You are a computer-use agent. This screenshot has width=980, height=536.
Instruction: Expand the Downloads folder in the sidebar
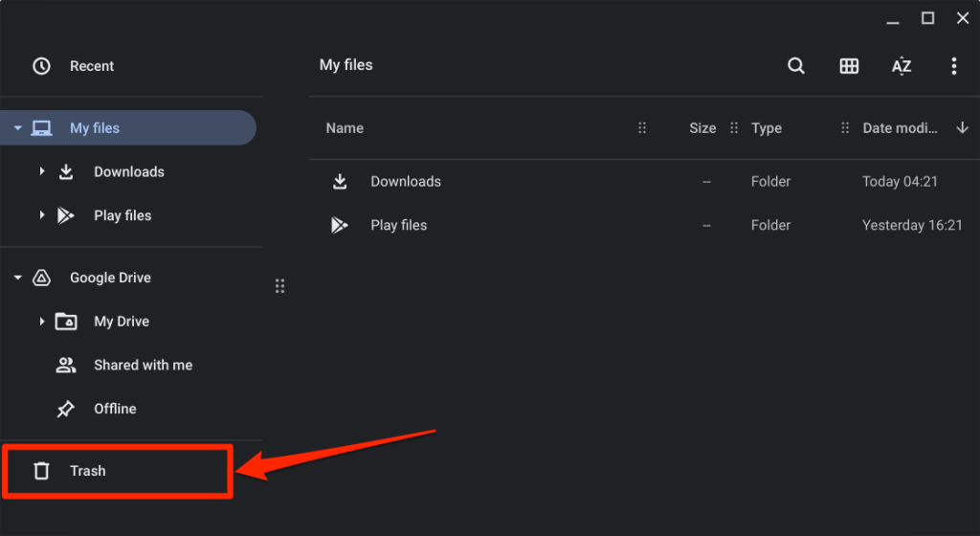[x=42, y=172]
